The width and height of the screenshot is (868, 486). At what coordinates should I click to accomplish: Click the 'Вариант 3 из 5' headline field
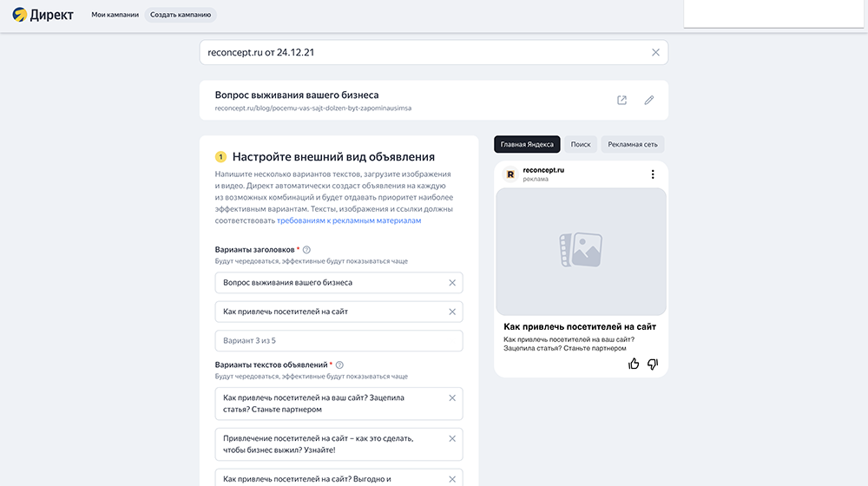tap(339, 340)
